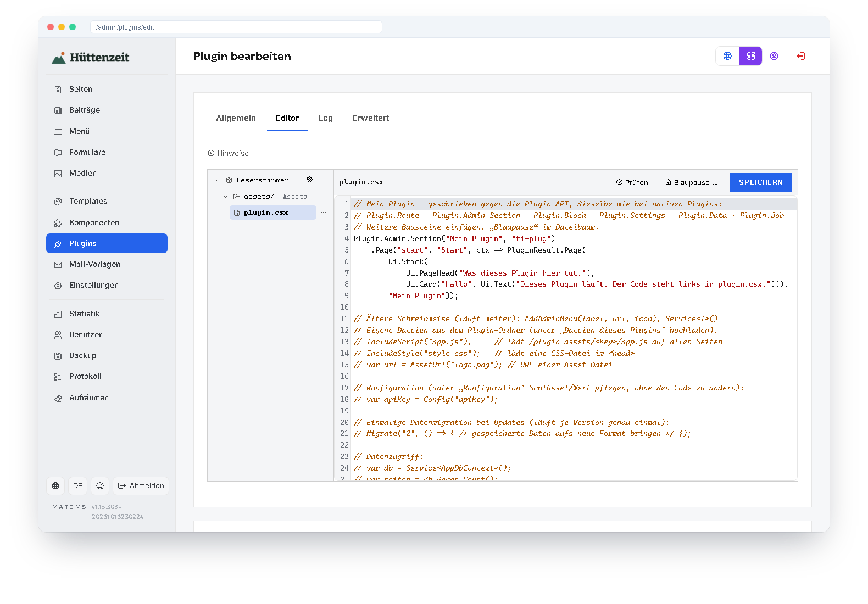Image resolution: width=868 pixels, height=604 pixels.
Task: Click the SPEICHERN button
Action: pyautogui.click(x=760, y=182)
